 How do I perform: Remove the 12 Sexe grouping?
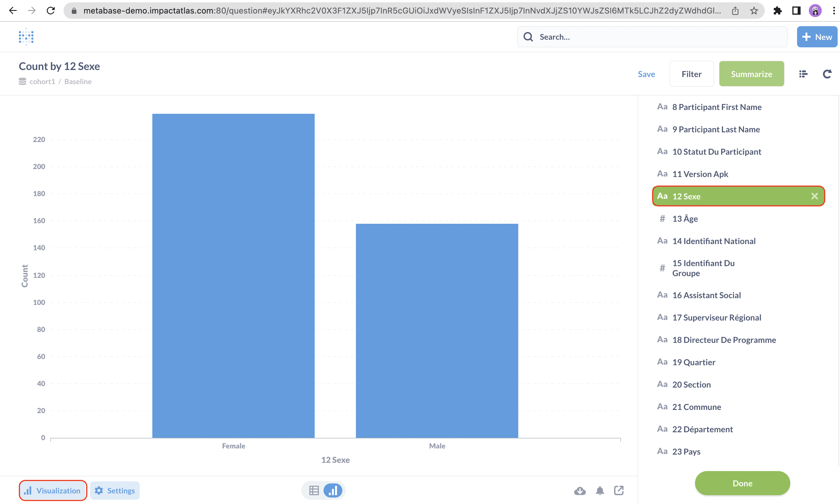click(x=814, y=196)
